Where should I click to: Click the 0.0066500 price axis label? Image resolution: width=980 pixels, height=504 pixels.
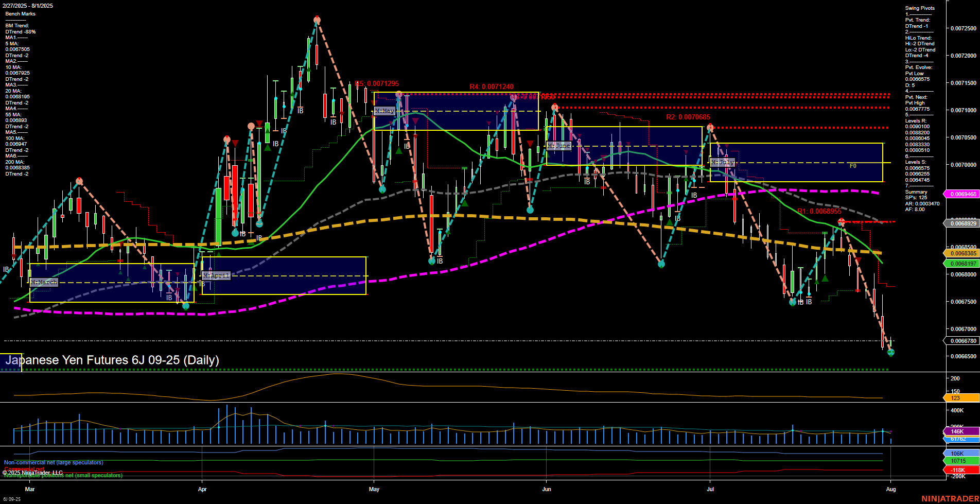coord(964,356)
